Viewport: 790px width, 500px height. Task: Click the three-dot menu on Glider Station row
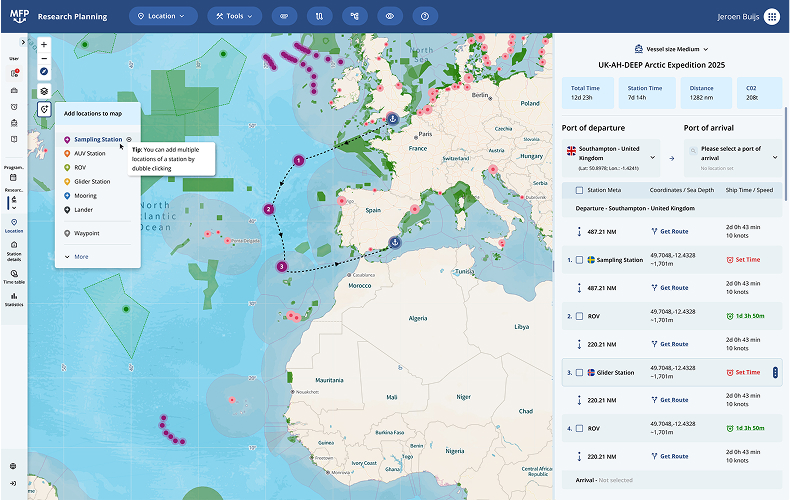point(775,372)
